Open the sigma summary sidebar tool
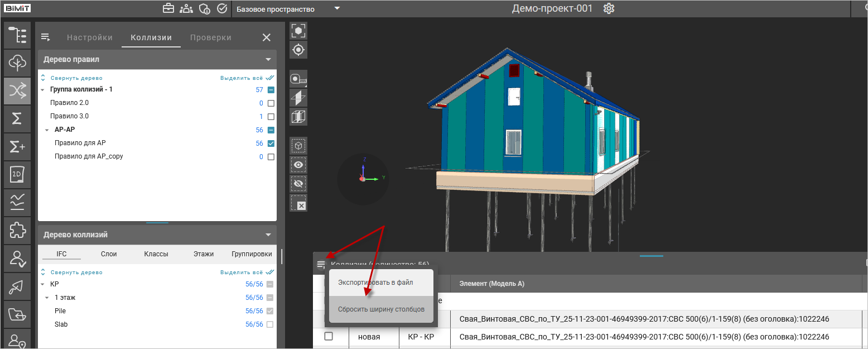The height and width of the screenshot is (349, 868). [x=17, y=118]
